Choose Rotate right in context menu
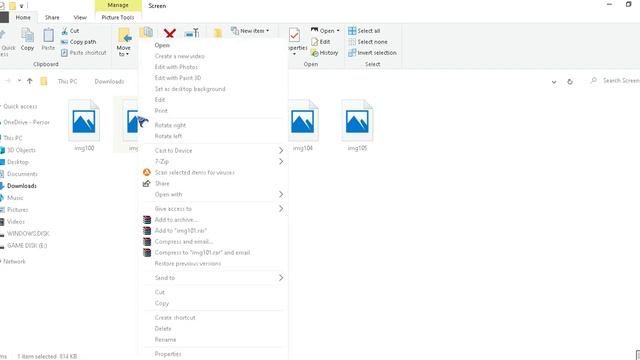 170,125
